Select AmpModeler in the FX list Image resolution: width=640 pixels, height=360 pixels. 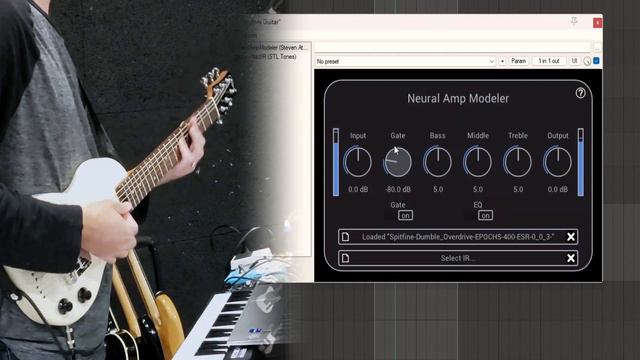tap(276, 47)
